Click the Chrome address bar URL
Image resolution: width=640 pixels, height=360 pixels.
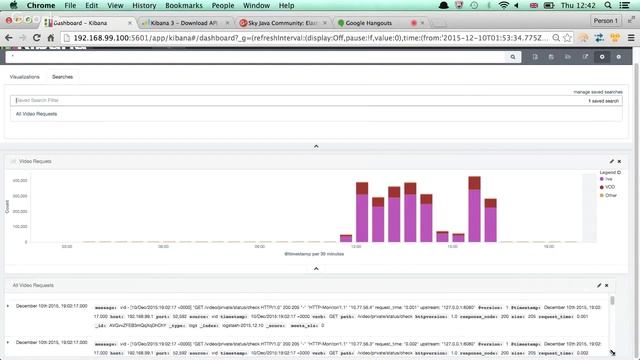(x=310, y=38)
